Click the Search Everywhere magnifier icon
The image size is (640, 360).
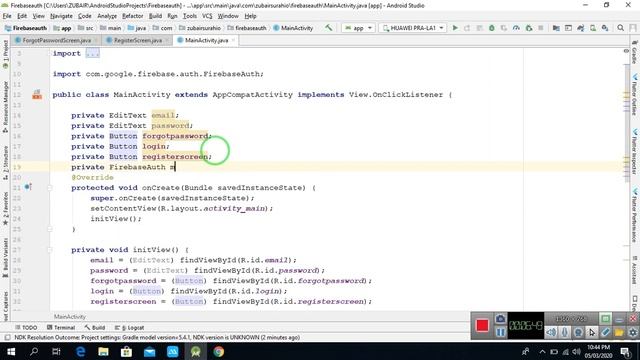coord(620,28)
